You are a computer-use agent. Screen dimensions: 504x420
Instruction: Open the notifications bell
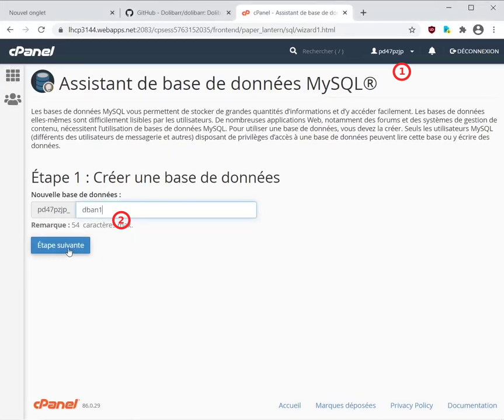click(x=432, y=51)
